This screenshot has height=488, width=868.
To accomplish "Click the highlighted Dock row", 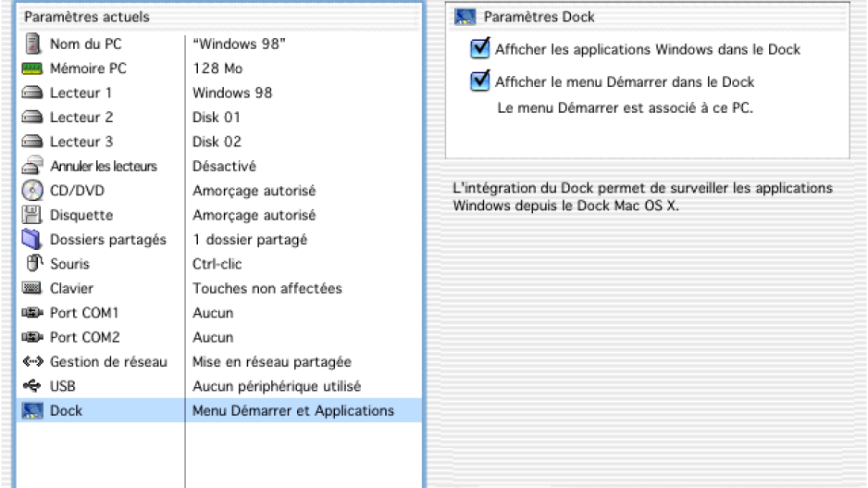I will tap(219, 410).
